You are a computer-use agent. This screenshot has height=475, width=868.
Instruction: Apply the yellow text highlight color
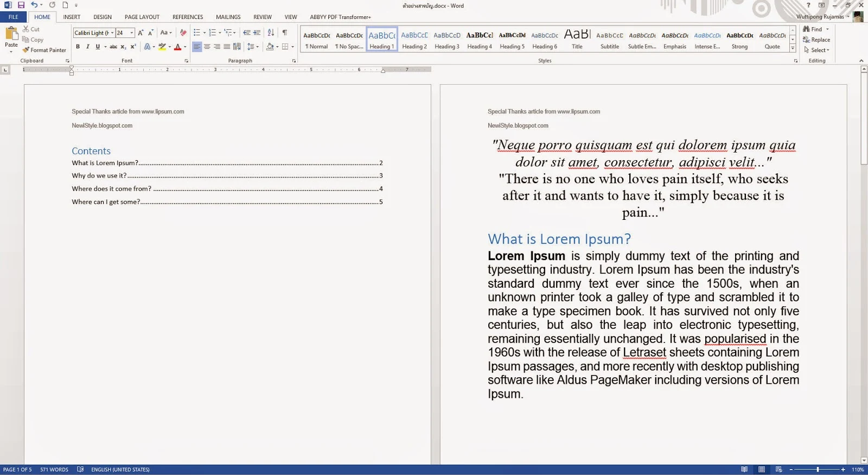point(162,47)
